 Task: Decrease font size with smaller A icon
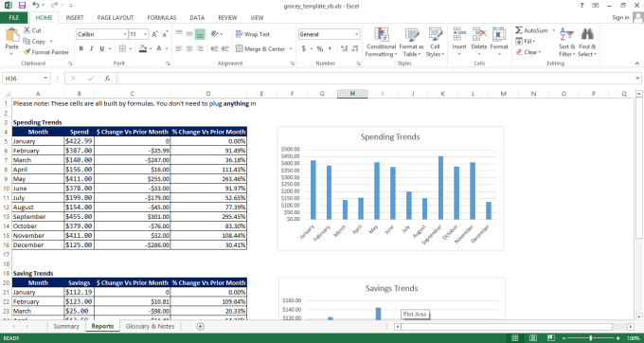tap(165, 34)
